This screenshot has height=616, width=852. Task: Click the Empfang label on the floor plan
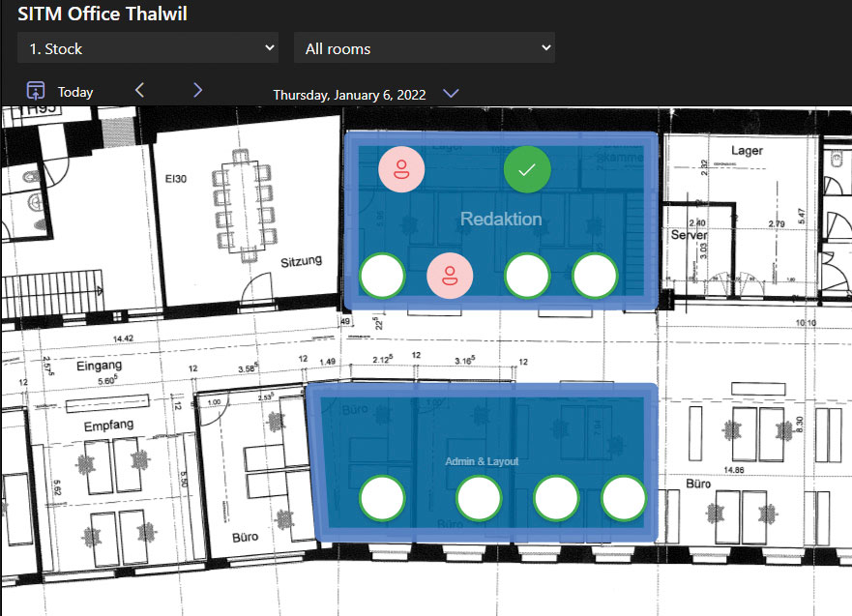(x=108, y=425)
